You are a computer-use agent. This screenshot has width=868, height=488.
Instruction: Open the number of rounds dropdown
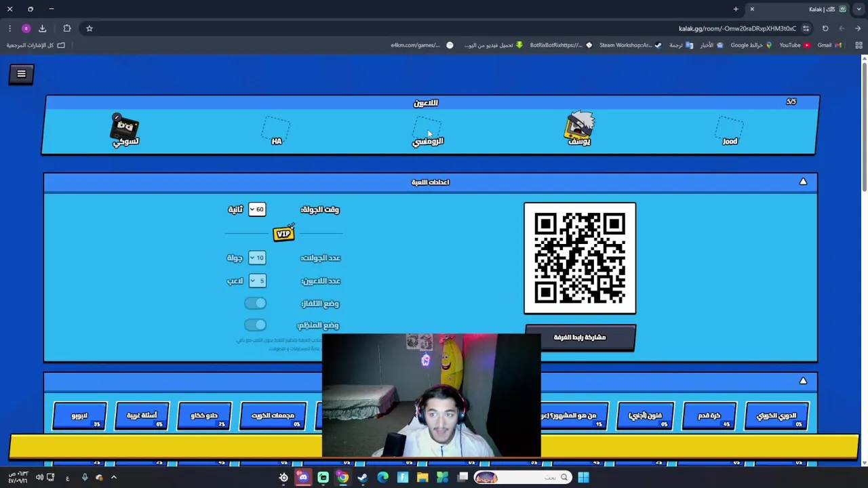point(257,258)
